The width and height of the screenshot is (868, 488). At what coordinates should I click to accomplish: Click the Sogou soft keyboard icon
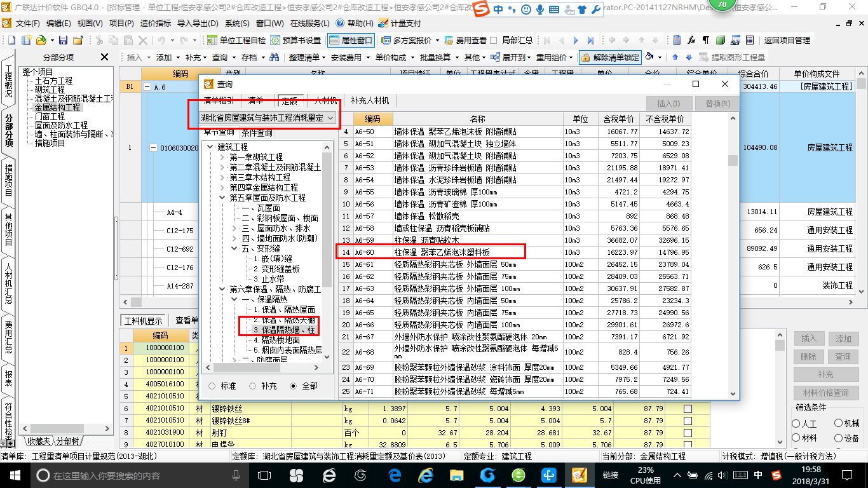553,10
